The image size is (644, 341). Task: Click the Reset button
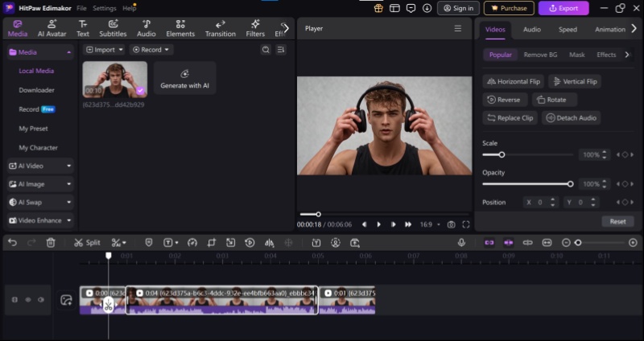click(617, 222)
